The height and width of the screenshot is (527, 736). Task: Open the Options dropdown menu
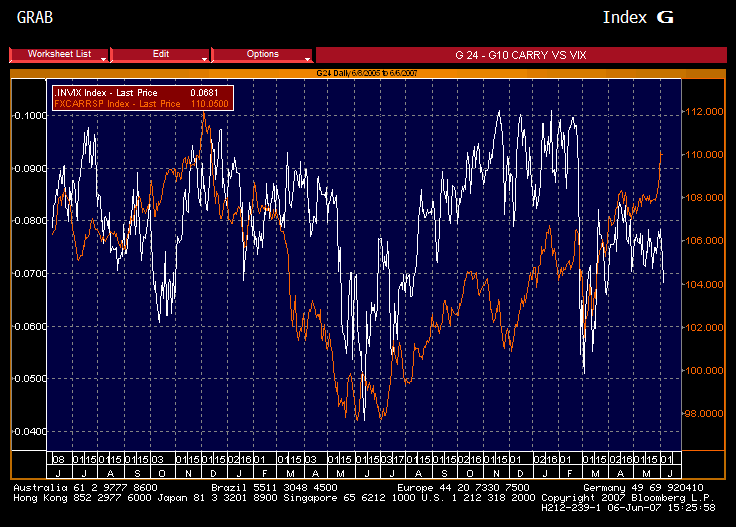(x=263, y=54)
